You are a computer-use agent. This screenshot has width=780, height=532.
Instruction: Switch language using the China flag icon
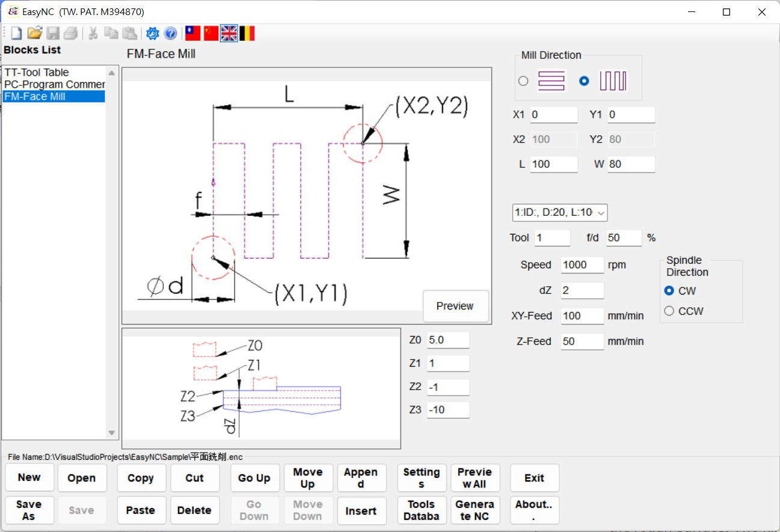pos(210,33)
